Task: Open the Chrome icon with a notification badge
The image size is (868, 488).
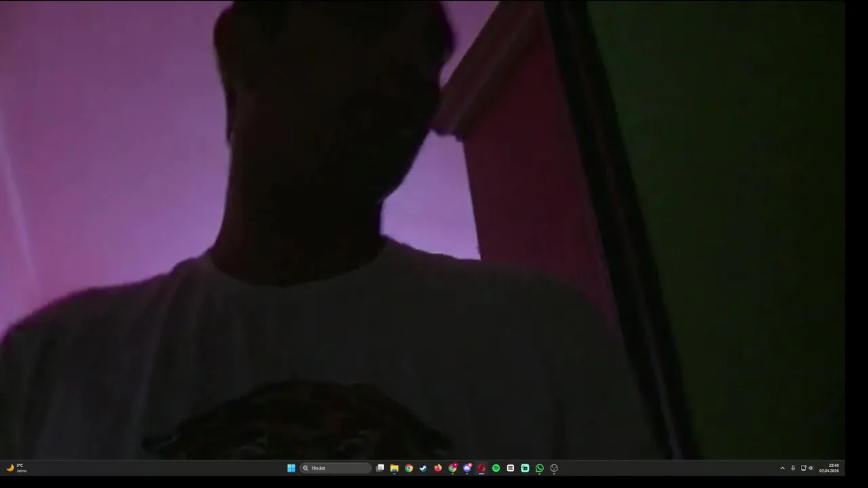Action: coord(452,468)
